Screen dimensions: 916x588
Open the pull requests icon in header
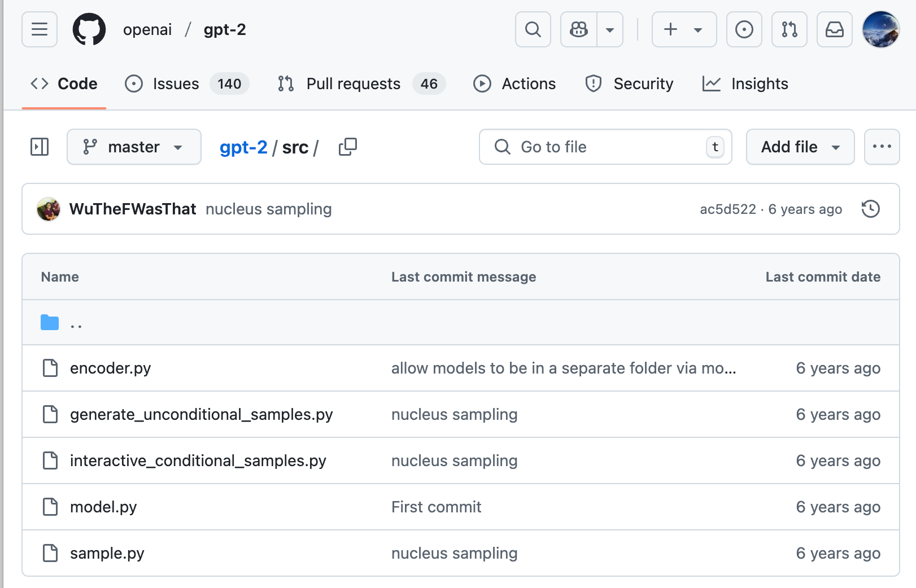pos(789,29)
